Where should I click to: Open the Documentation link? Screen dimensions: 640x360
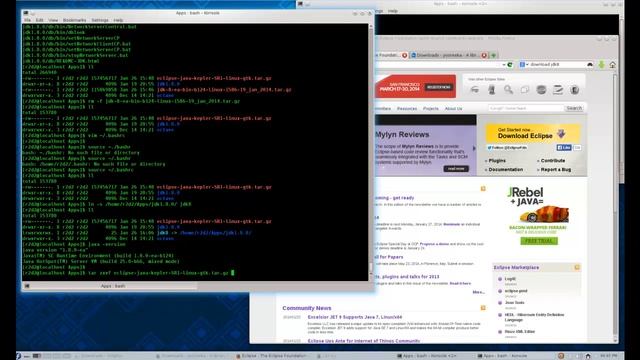click(x=505, y=169)
